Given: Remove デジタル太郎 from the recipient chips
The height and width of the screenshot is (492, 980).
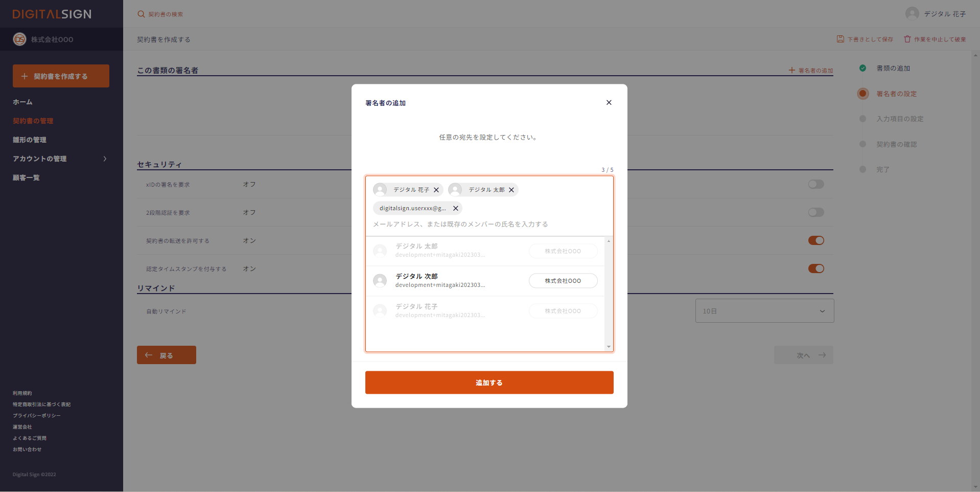Looking at the screenshot, I should tap(511, 190).
